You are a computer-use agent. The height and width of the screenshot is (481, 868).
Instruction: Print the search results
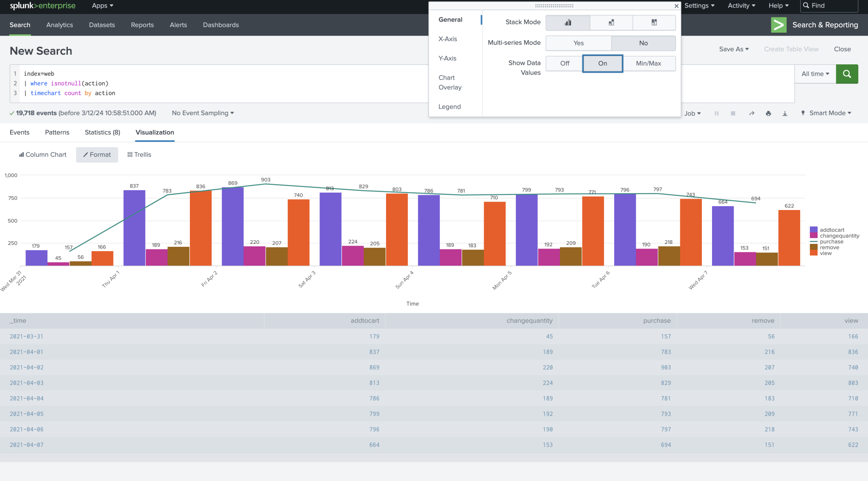768,113
